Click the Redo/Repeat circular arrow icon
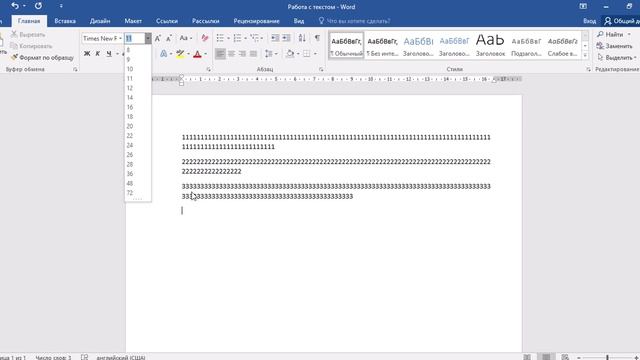Viewport: 640px width, 360px height. point(38,6)
